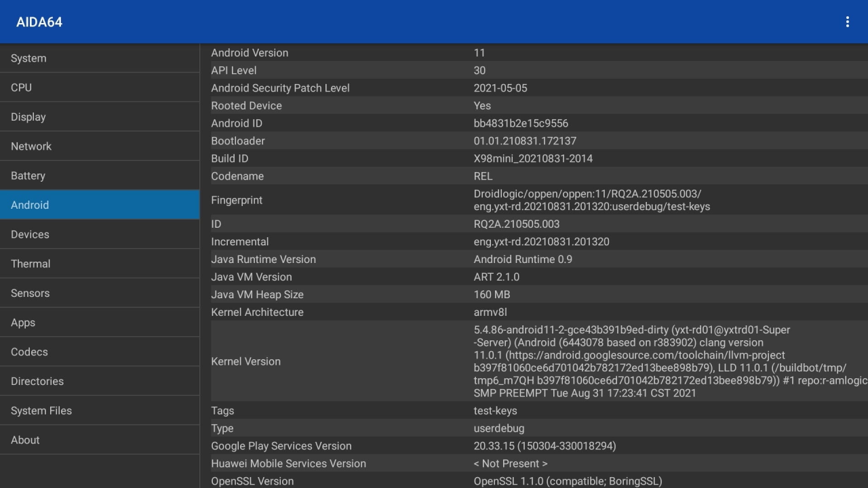This screenshot has width=868, height=488.
Task: Open the System section
Action: click(x=100, y=58)
